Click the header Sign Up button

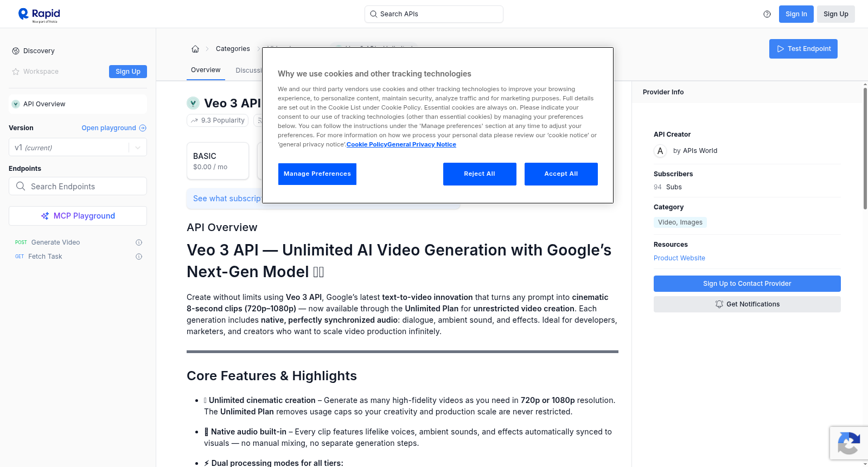click(836, 14)
